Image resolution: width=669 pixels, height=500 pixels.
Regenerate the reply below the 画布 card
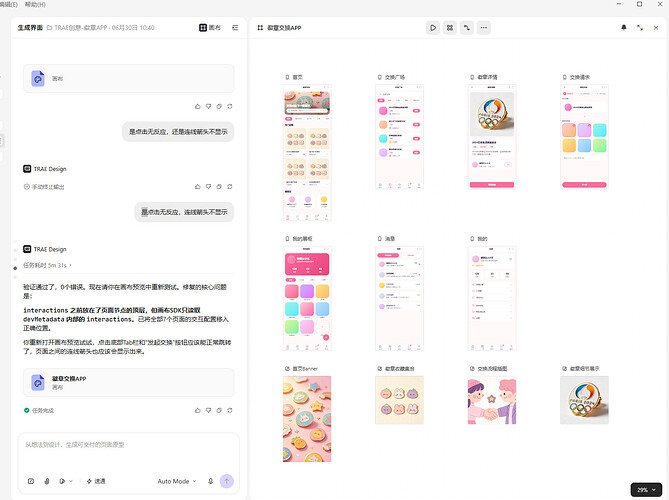point(230,106)
